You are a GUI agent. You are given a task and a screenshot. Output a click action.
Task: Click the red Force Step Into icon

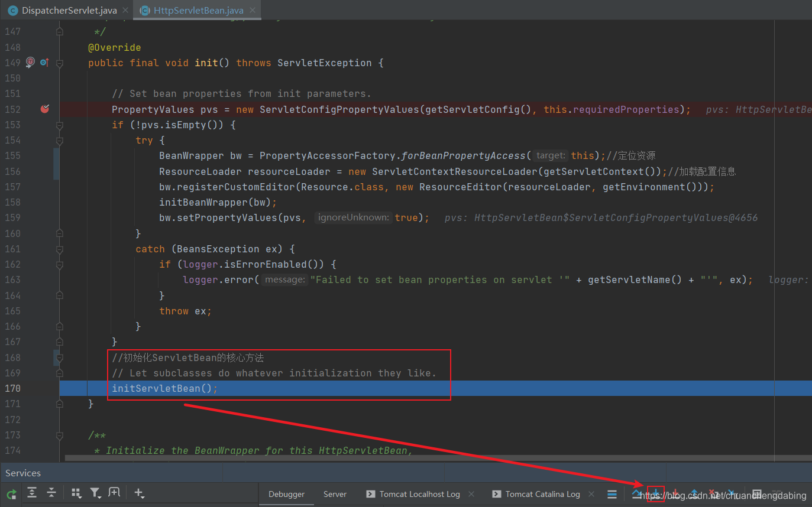click(675, 493)
